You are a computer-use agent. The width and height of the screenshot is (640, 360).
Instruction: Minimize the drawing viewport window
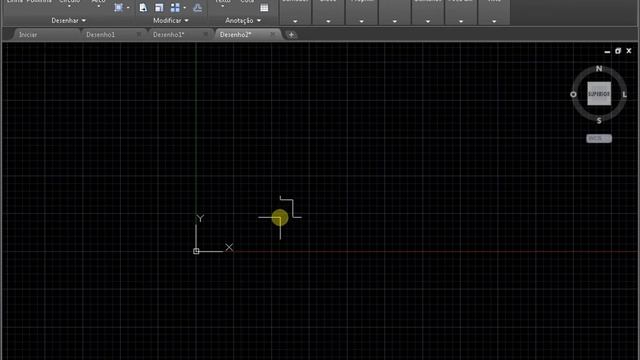coord(607,51)
